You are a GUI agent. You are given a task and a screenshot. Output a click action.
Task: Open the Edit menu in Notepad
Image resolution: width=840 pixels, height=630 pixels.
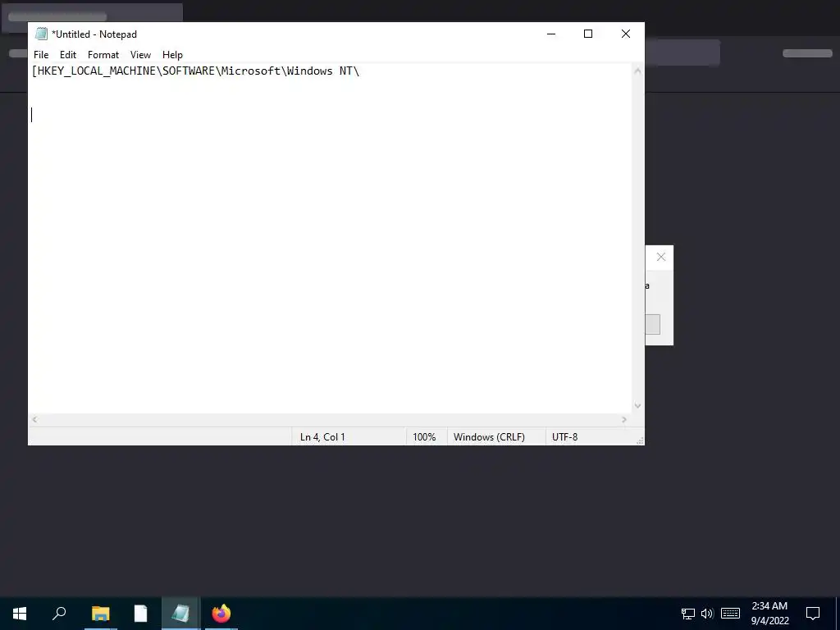click(x=67, y=55)
